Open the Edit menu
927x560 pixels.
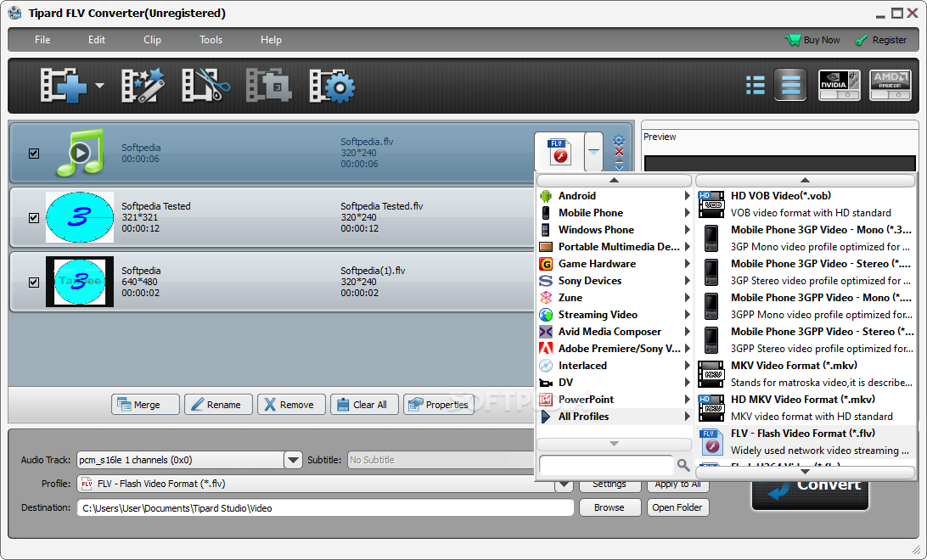(97, 40)
